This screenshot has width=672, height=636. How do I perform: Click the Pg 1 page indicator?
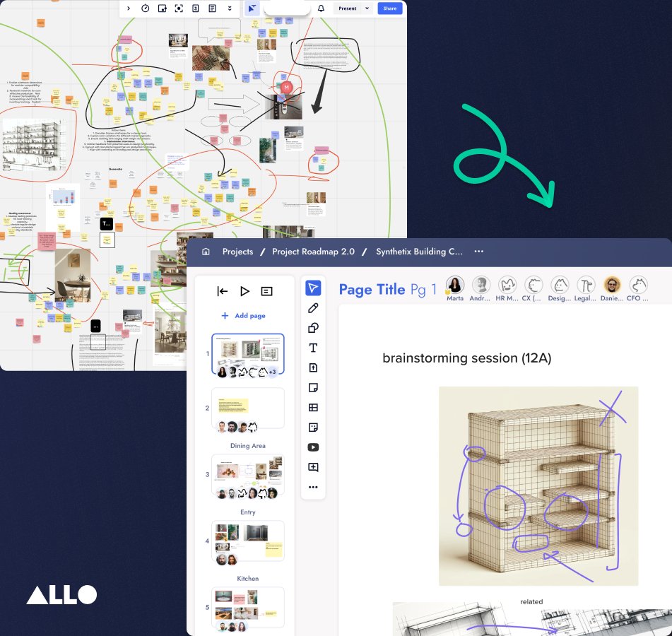coord(423,290)
